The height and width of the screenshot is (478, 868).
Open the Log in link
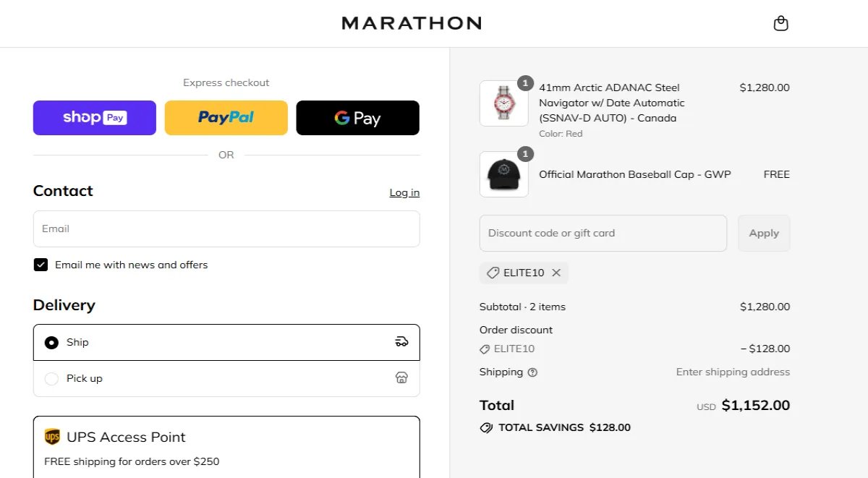pos(404,192)
